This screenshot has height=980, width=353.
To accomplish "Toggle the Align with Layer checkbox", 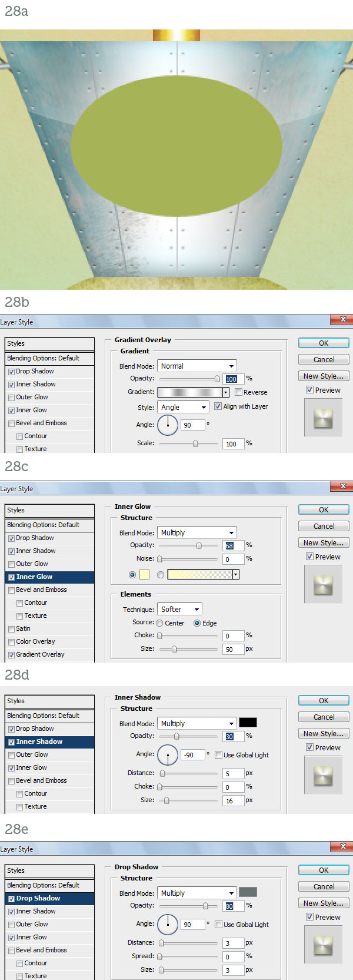I will click(218, 406).
